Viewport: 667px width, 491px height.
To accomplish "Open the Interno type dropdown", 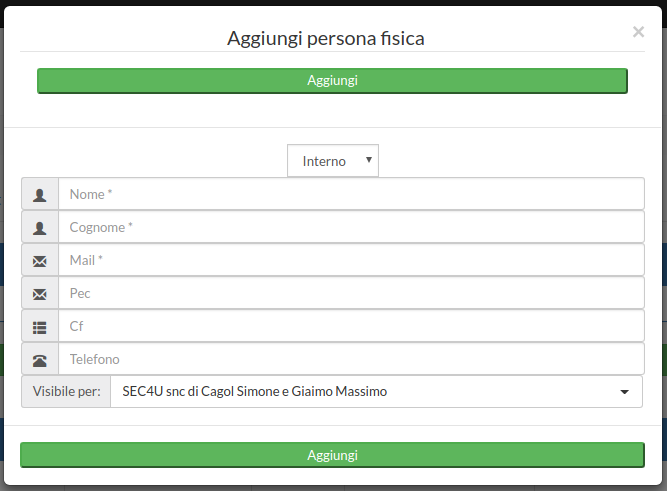I will point(333,161).
